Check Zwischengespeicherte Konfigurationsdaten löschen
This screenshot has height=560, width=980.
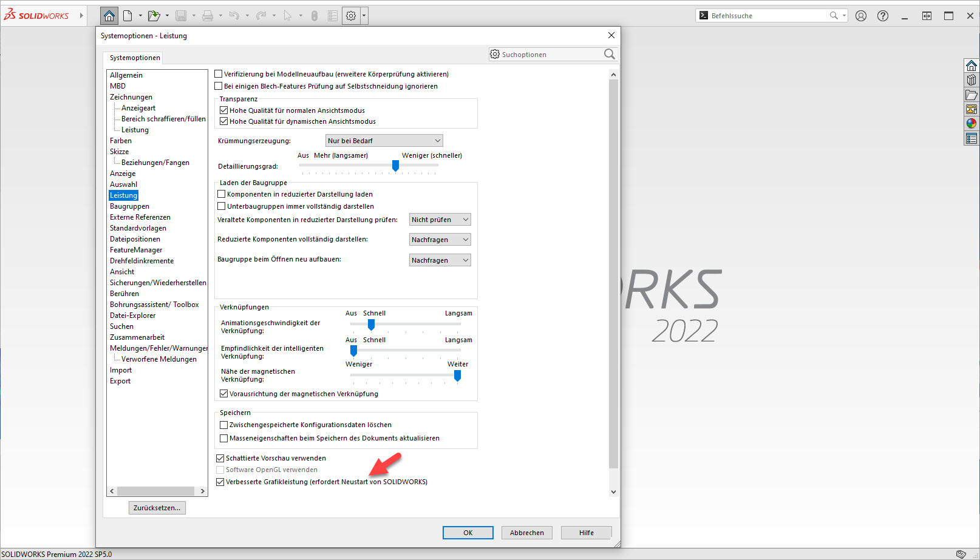(224, 425)
